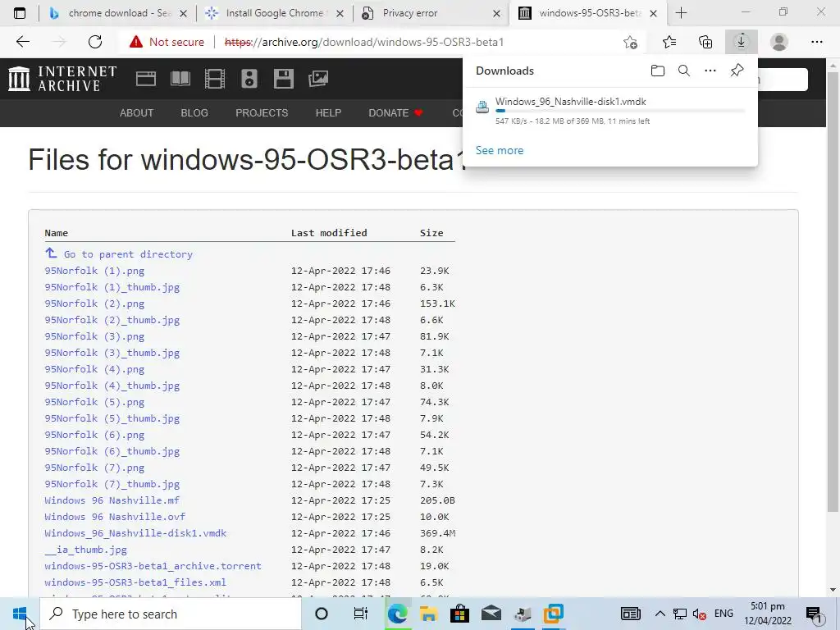Reload the page with refresh icon
The width and height of the screenshot is (840, 630).
coord(95,42)
